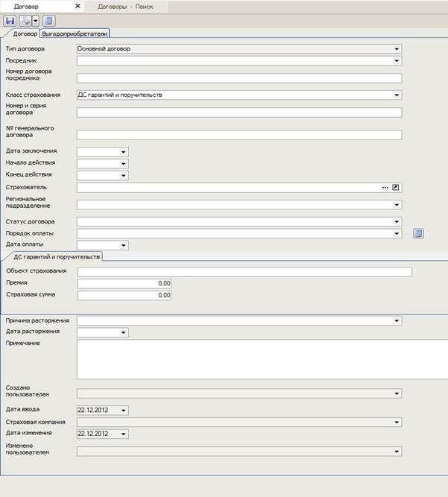Switch to the Договоры - Поиск tab
Viewport: 448px width, 497px height.
point(125,6)
